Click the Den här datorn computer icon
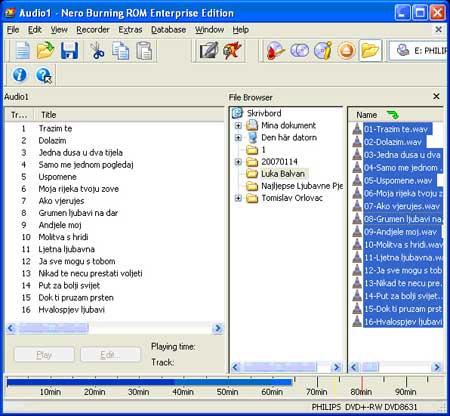450x416 pixels. tap(253, 137)
